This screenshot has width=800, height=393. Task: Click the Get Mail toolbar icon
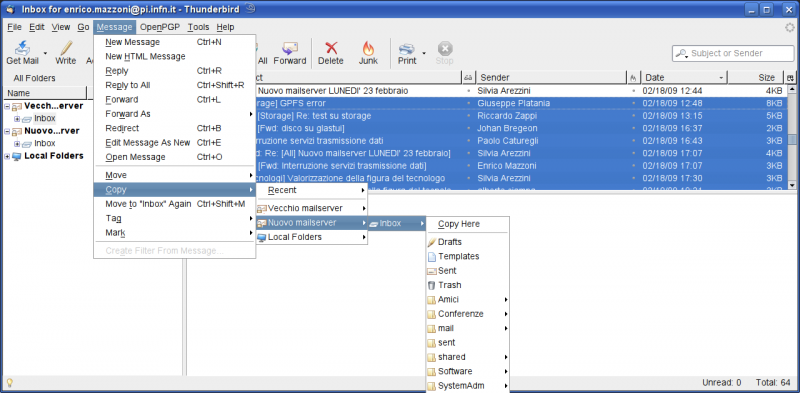tap(22, 48)
